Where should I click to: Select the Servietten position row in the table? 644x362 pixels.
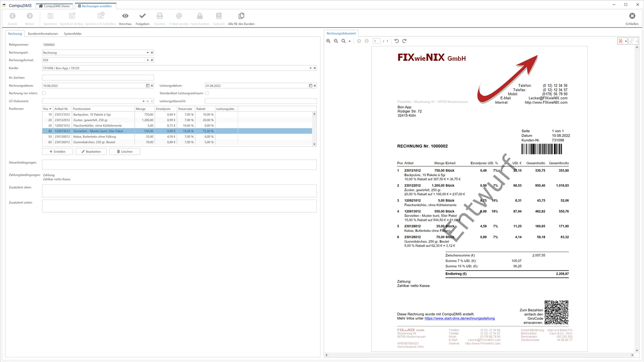(113, 131)
